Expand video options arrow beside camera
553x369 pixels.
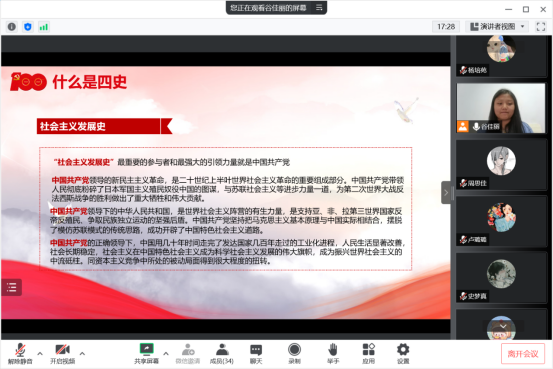coord(82,353)
